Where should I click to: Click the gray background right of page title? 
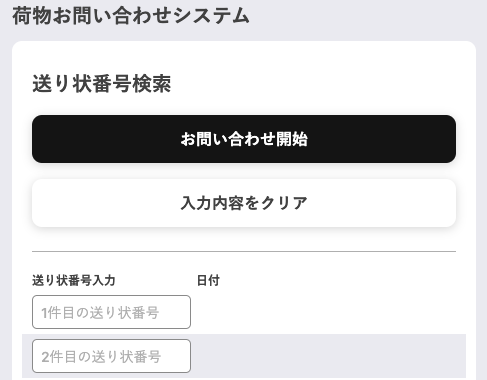tap(367, 16)
